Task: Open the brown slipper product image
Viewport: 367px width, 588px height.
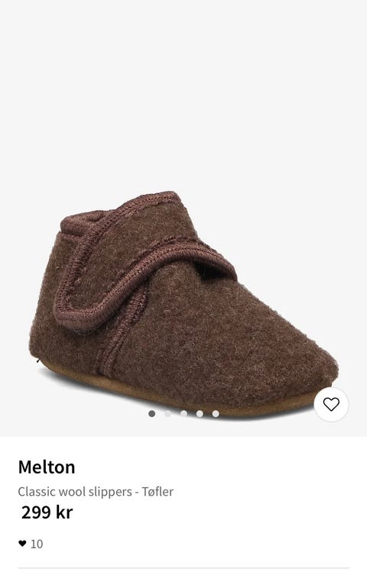Action: 183,305
